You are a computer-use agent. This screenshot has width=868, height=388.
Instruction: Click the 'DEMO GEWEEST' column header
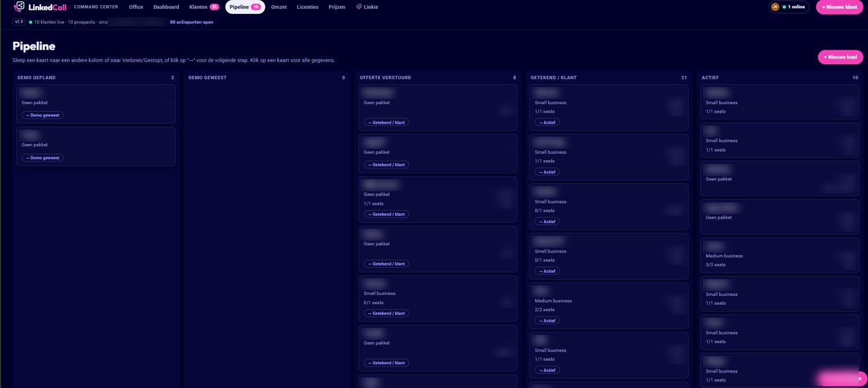coord(208,77)
